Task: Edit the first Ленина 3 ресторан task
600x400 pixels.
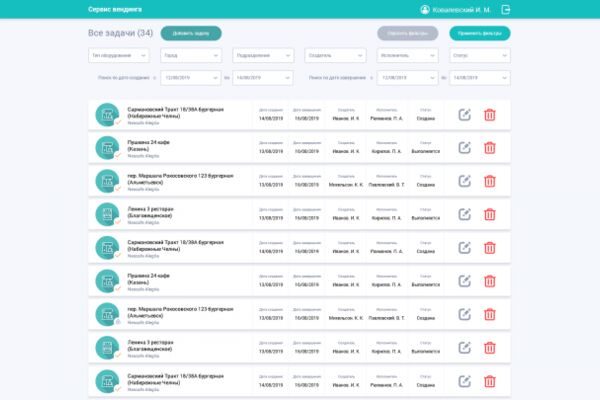Action: [x=465, y=214]
